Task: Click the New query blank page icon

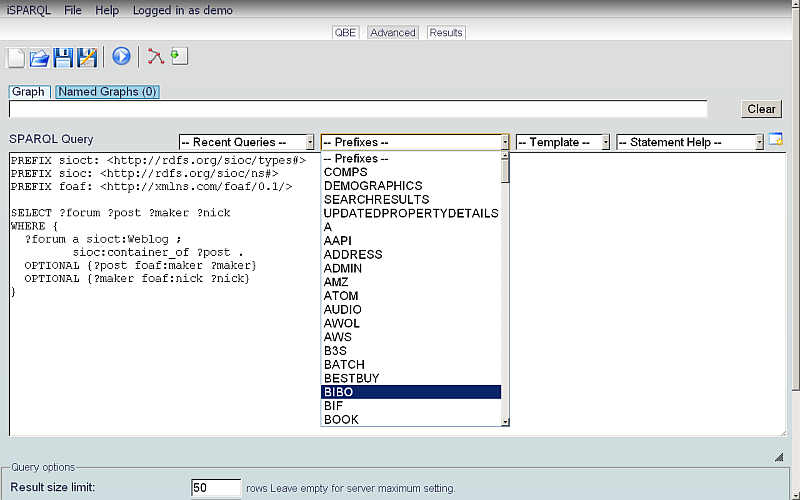Action: [16, 58]
